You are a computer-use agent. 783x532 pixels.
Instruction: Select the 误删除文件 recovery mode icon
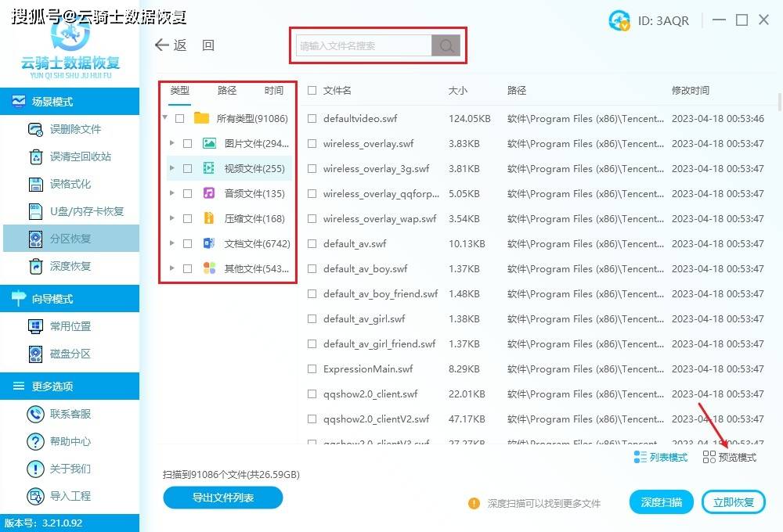pyautogui.click(x=37, y=129)
